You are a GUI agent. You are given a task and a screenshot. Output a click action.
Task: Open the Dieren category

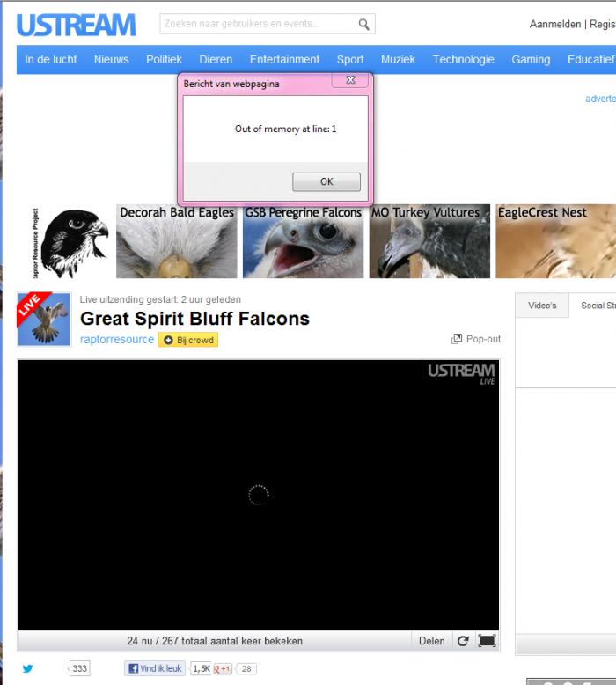216,59
